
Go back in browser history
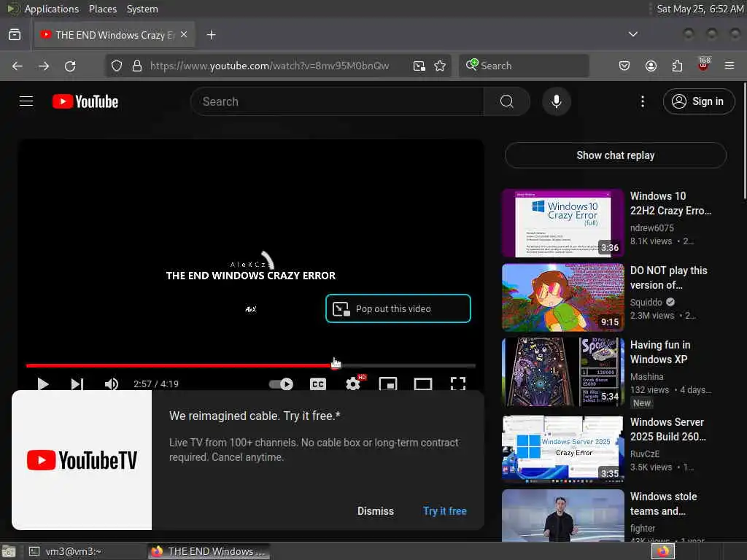tap(18, 66)
